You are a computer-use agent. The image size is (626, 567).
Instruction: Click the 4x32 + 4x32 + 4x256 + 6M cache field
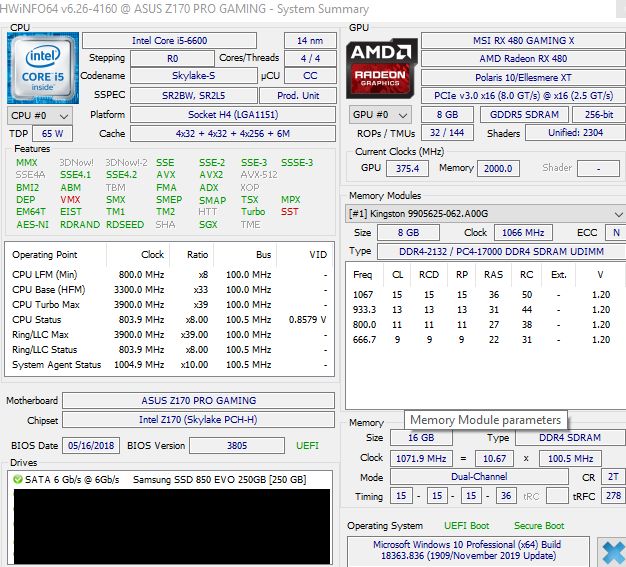coord(233,134)
